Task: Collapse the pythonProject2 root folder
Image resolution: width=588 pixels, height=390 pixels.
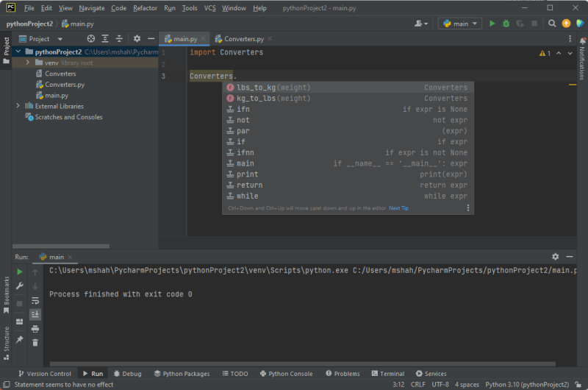Action: click(x=18, y=52)
